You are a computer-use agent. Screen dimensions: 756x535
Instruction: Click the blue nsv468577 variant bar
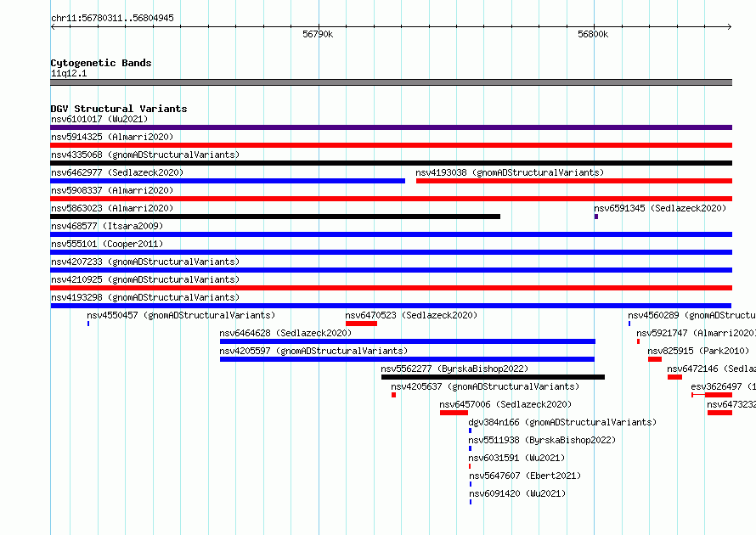point(391,234)
